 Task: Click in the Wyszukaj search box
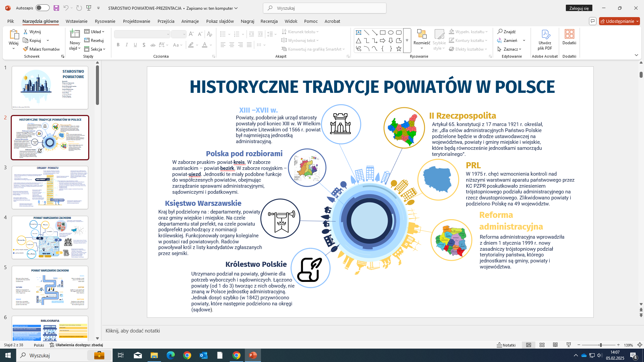click(325, 8)
